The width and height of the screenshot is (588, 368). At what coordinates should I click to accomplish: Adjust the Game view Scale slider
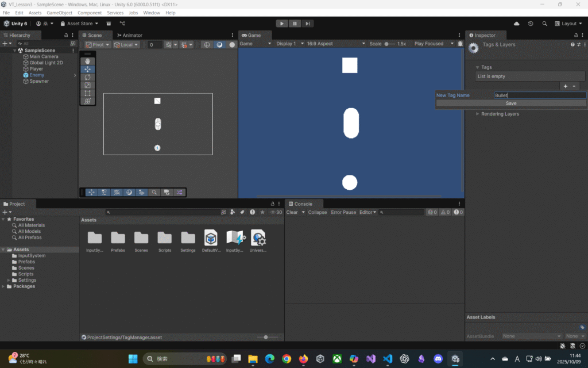(x=389, y=44)
